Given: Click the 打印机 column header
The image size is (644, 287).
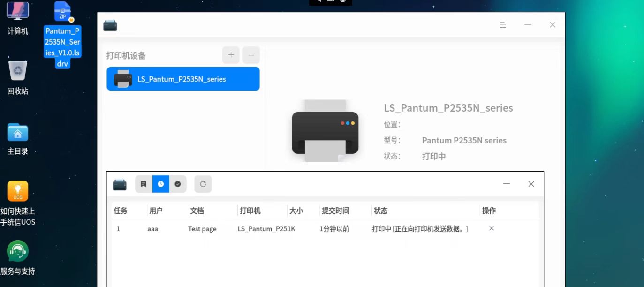Looking at the screenshot, I should (x=250, y=211).
